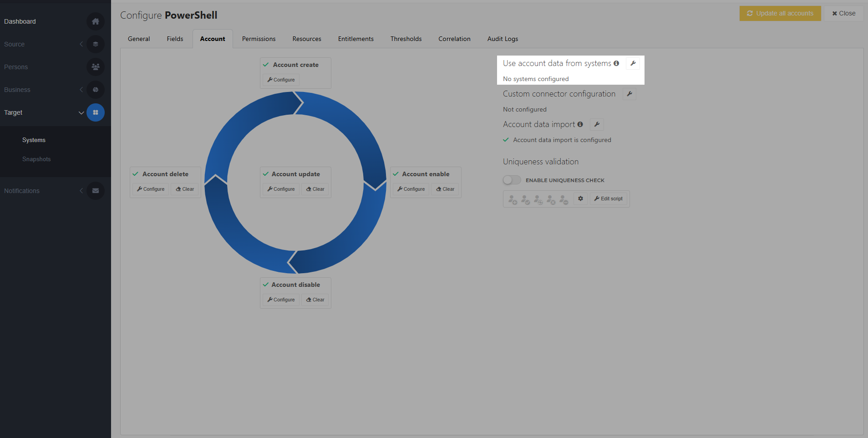Open the gear settings in Uniqueness validation

coord(580,199)
